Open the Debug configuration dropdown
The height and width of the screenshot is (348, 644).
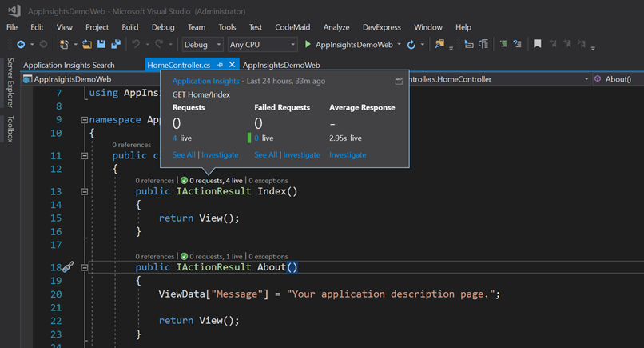click(x=202, y=45)
